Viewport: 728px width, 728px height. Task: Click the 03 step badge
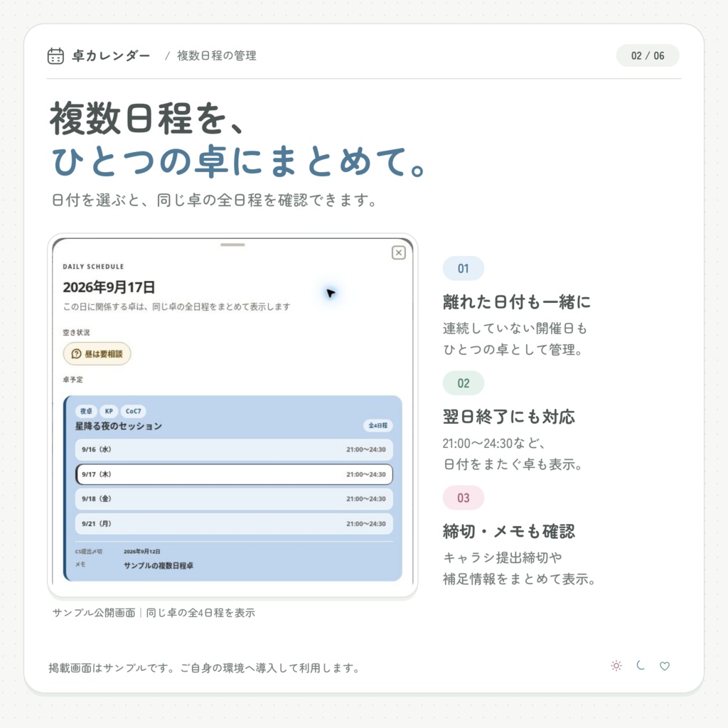[464, 498]
